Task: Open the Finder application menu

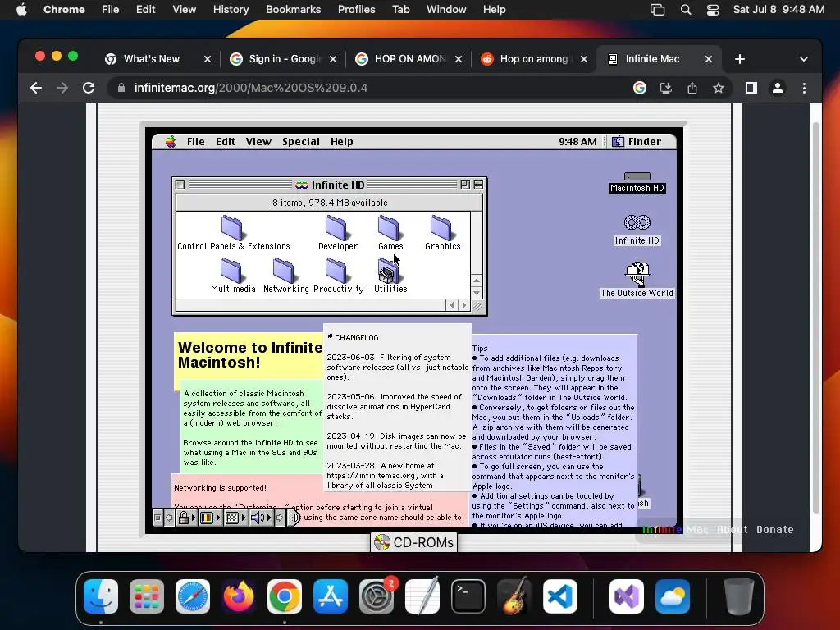Action: 637,141
